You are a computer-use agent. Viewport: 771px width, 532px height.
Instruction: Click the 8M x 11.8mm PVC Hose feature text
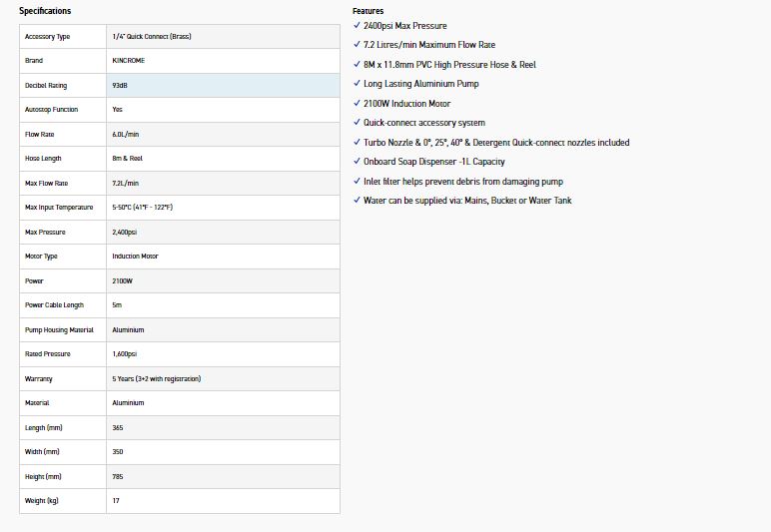449,65
